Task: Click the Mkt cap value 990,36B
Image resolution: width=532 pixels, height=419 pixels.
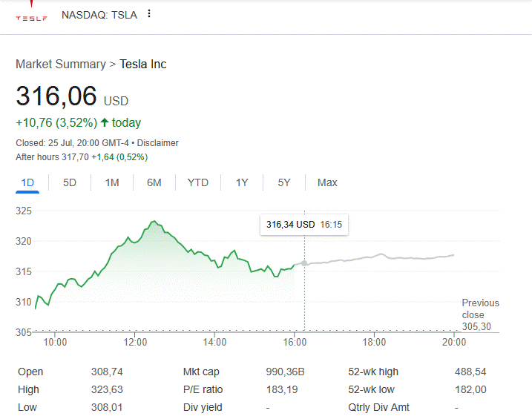Action: (x=286, y=372)
